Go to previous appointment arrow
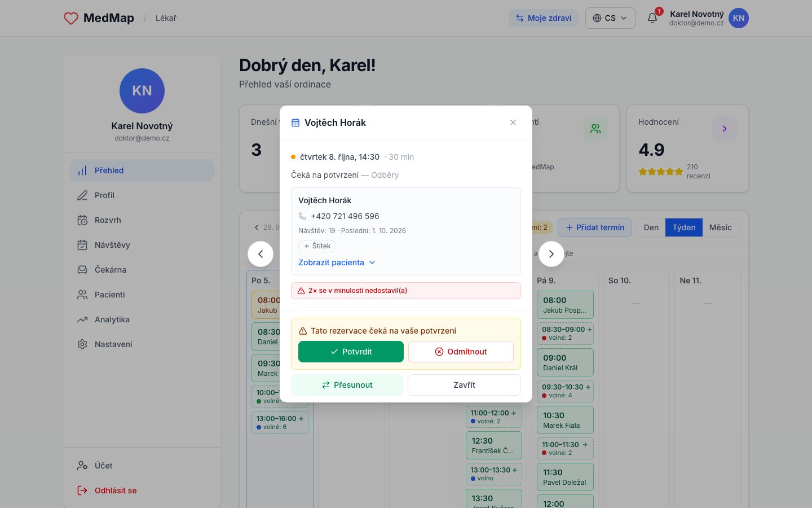Viewport: 812px width, 508px height. point(261,254)
